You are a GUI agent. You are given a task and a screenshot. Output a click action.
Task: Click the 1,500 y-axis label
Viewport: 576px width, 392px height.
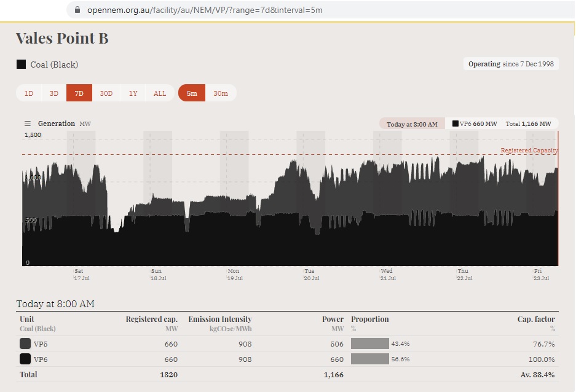click(x=33, y=135)
